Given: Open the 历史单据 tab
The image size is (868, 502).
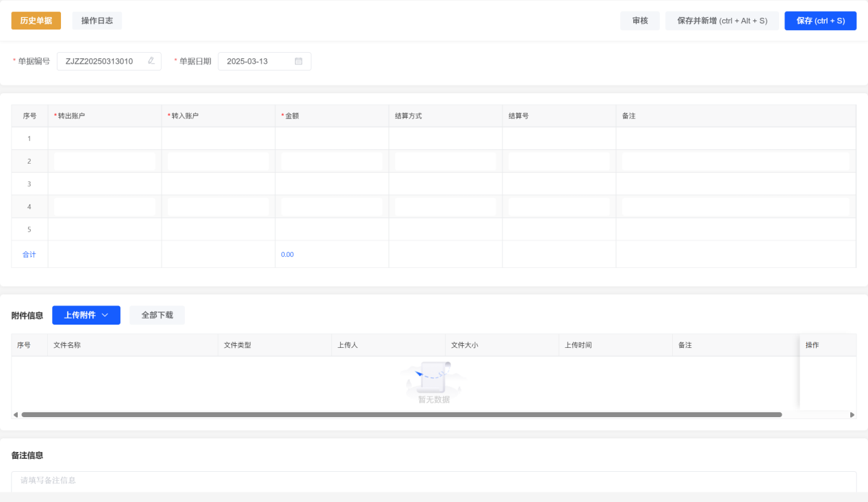Looking at the screenshot, I should [36, 21].
